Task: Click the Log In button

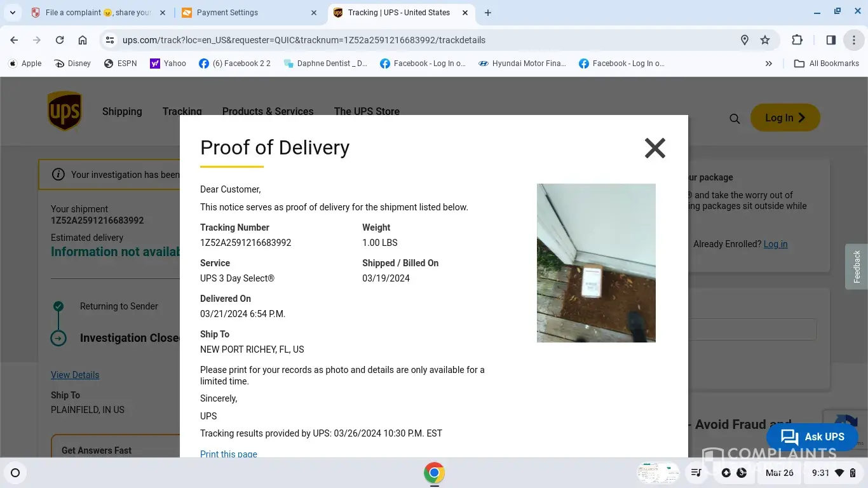Action: tap(785, 118)
